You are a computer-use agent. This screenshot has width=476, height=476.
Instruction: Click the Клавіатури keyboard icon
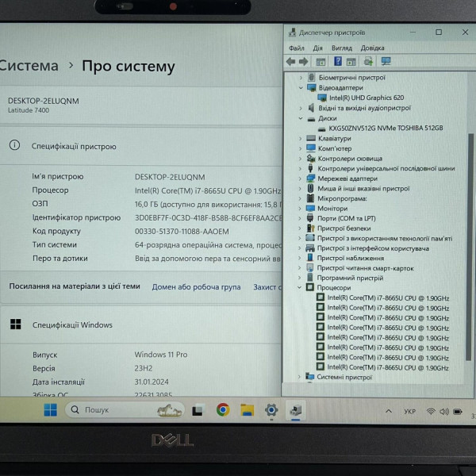pos(311,138)
